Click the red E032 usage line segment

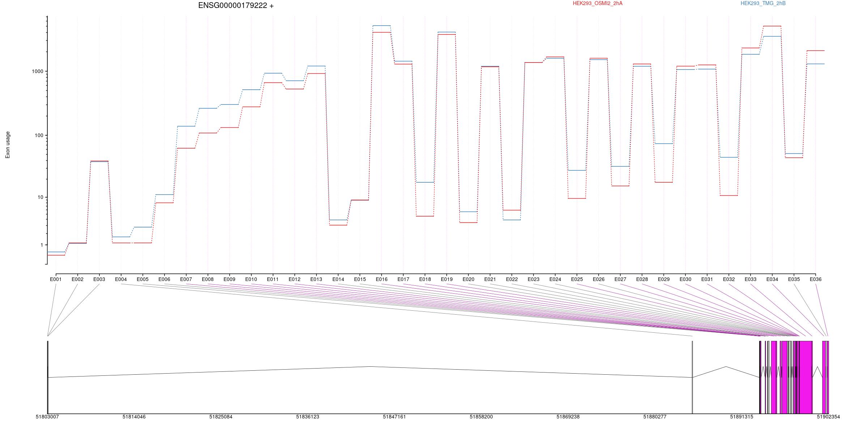729,195
